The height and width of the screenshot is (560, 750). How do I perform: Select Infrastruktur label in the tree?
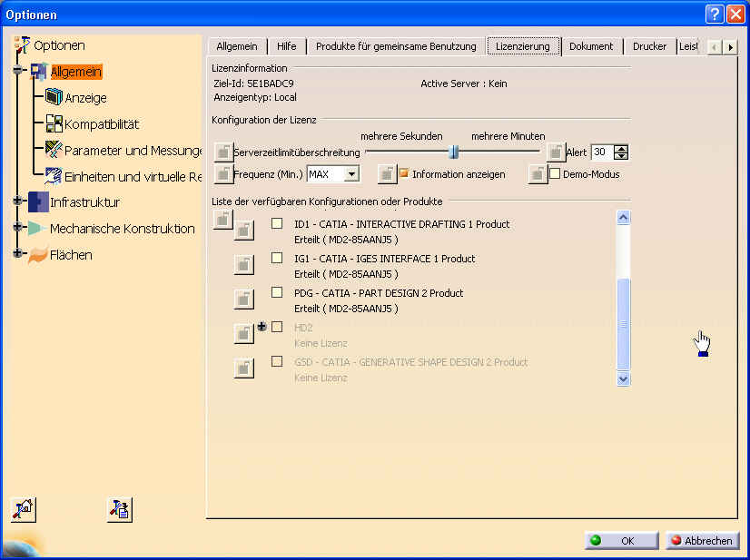(85, 202)
